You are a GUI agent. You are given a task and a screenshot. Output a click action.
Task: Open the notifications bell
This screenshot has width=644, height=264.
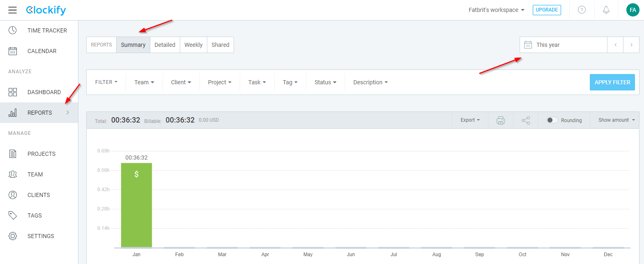pos(606,10)
